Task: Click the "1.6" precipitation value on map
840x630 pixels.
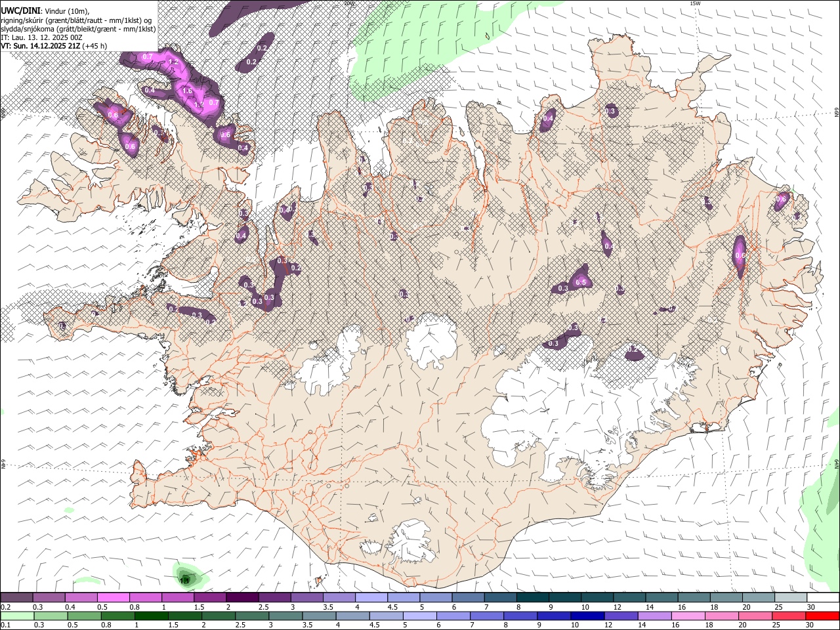Action: [187, 91]
